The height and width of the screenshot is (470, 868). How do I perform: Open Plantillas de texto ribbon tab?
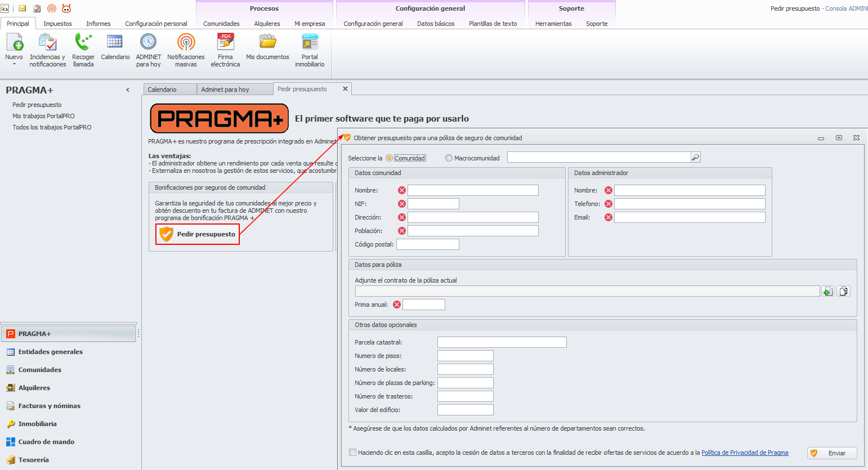click(493, 24)
